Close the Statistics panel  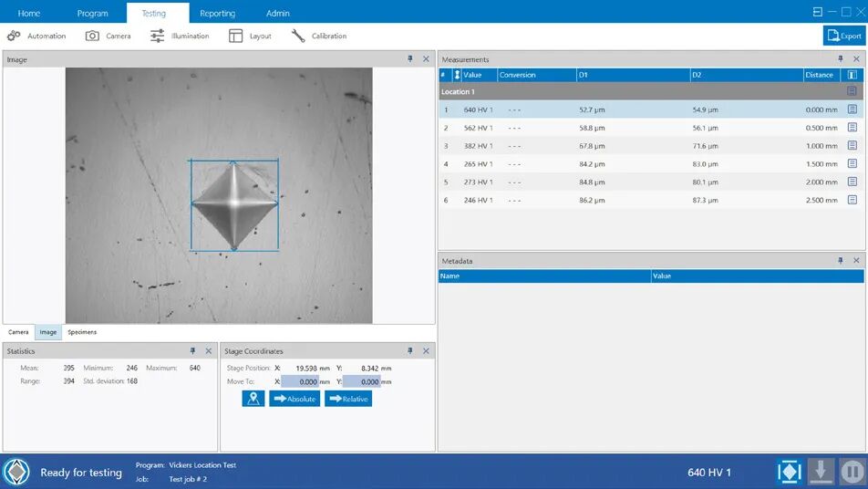tap(209, 350)
